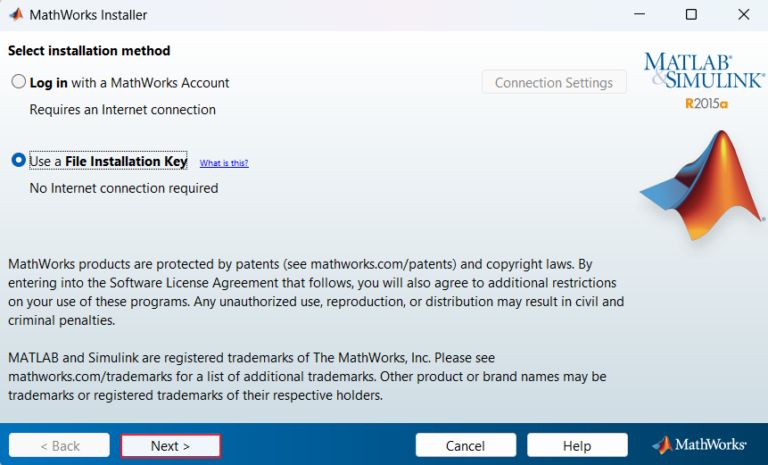This screenshot has width=768, height=465.
Task: Select the Use a File Installation Key radio button
Action: pos(18,161)
